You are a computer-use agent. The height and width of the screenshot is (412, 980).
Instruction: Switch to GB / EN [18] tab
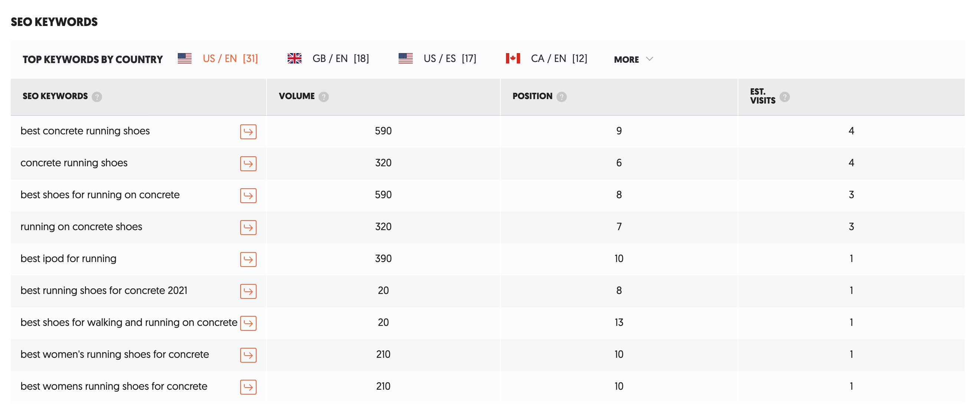(x=340, y=59)
